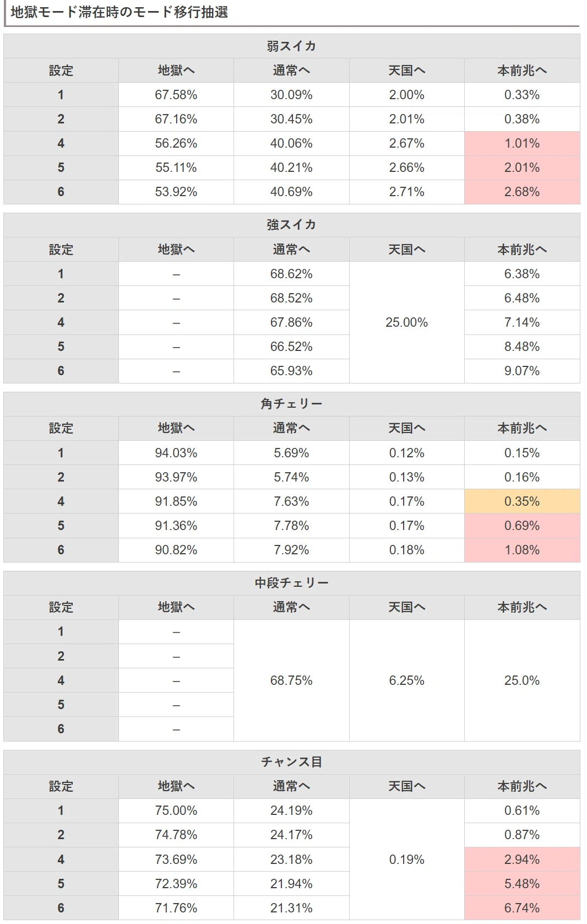The width and height of the screenshot is (587, 924).
Task: Click the 弱スイカ table header
Action: click(x=291, y=46)
